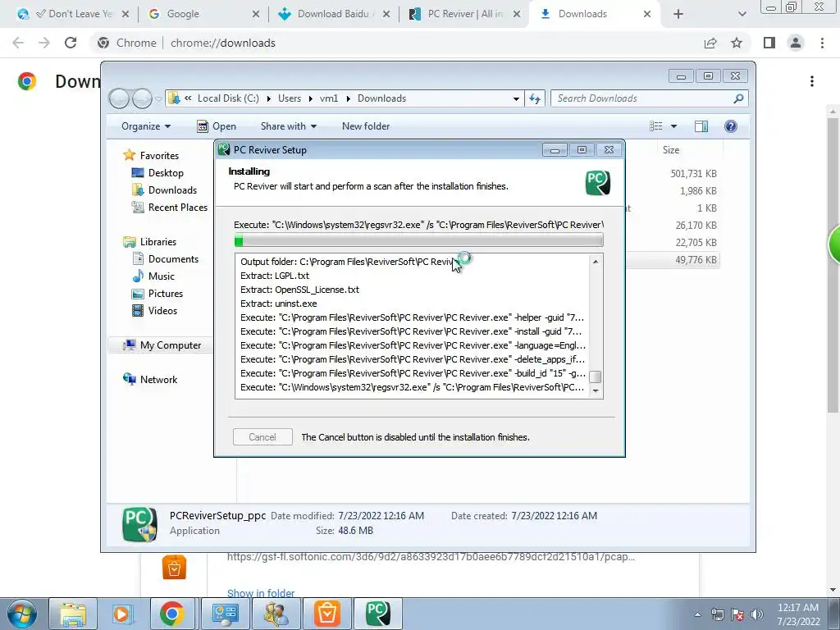Open Explorer help with the question mark icon
840x630 pixels.
pos(731,126)
